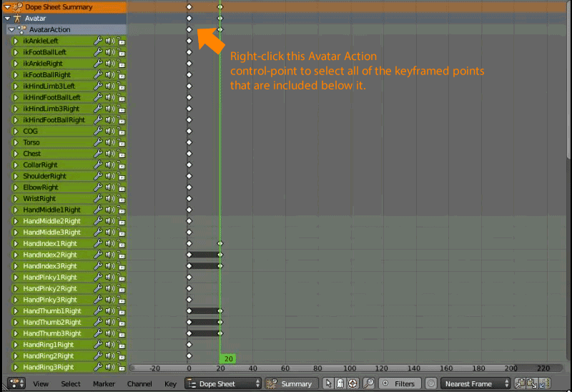Image resolution: width=572 pixels, height=392 pixels.
Task: Toggle lock on HandMiddle3Right channel
Action: point(121,232)
